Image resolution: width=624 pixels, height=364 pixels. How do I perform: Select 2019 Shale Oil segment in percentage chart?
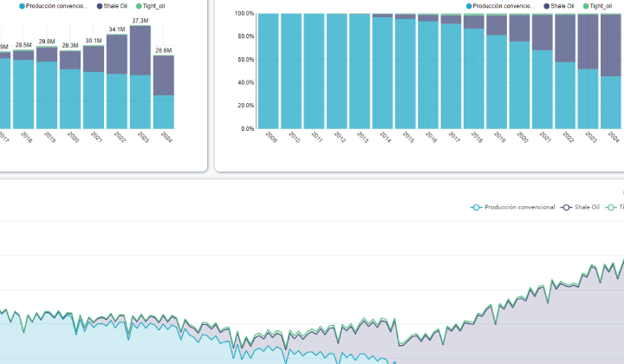pos(497,25)
